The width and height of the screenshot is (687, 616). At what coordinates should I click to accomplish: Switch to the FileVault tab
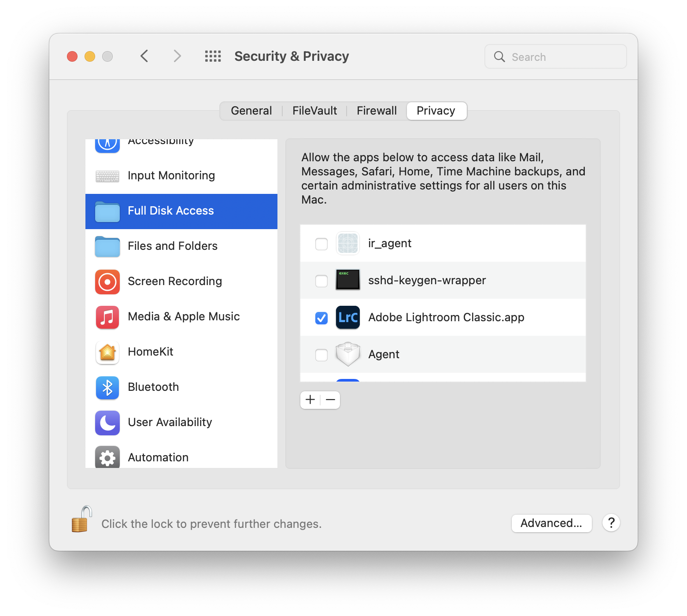click(314, 111)
